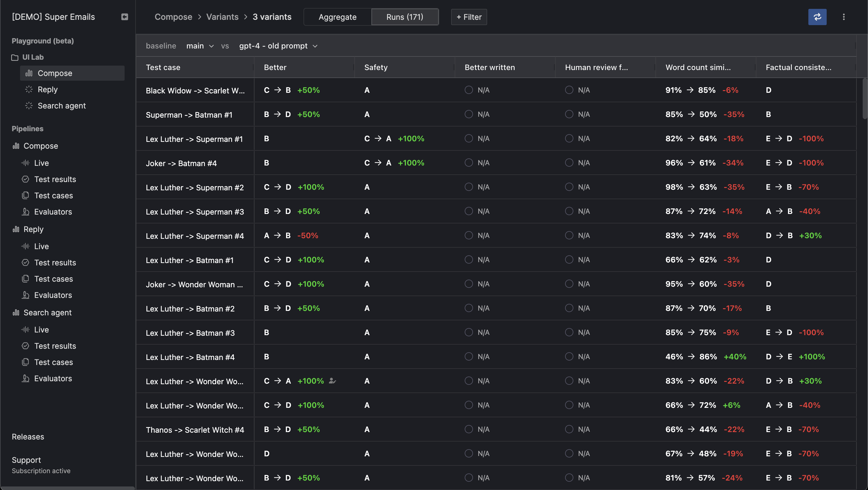Open the Releases link in sidebar
The height and width of the screenshot is (490, 868).
pyautogui.click(x=28, y=437)
